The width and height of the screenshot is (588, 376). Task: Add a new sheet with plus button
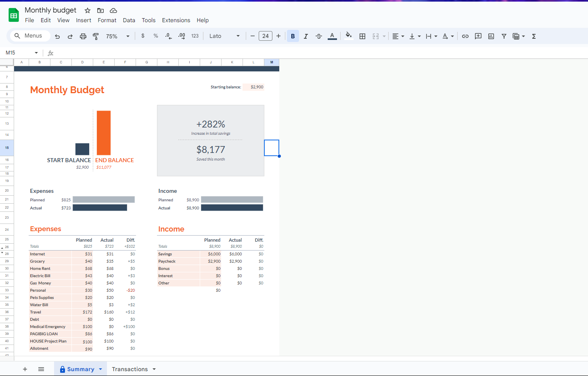pos(25,369)
